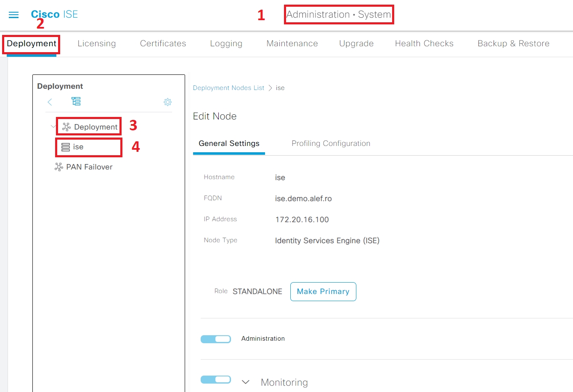Screen dimensions: 573x392
Task: Click the Deployment panel title
Action: coord(60,86)
